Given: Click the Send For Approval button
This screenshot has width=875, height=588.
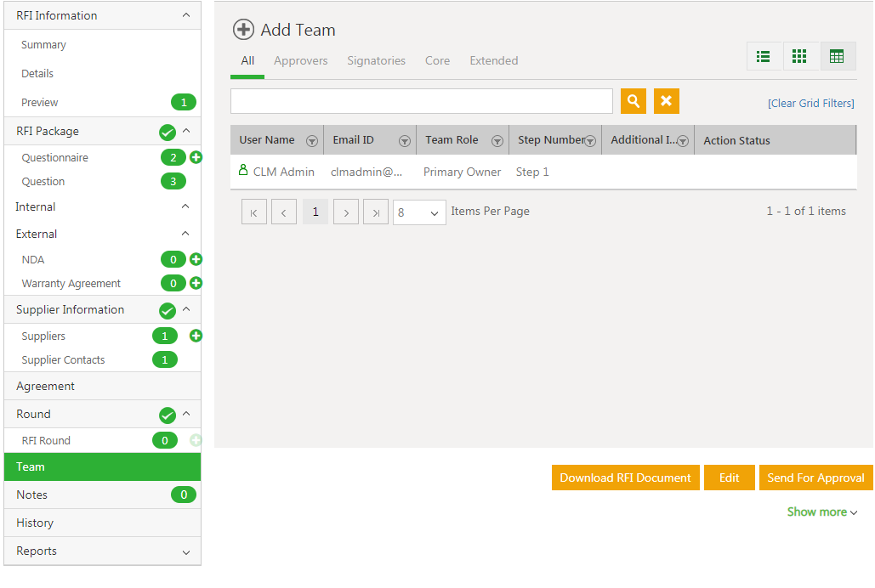Looking at the screenshot, I should coord(815,478).
